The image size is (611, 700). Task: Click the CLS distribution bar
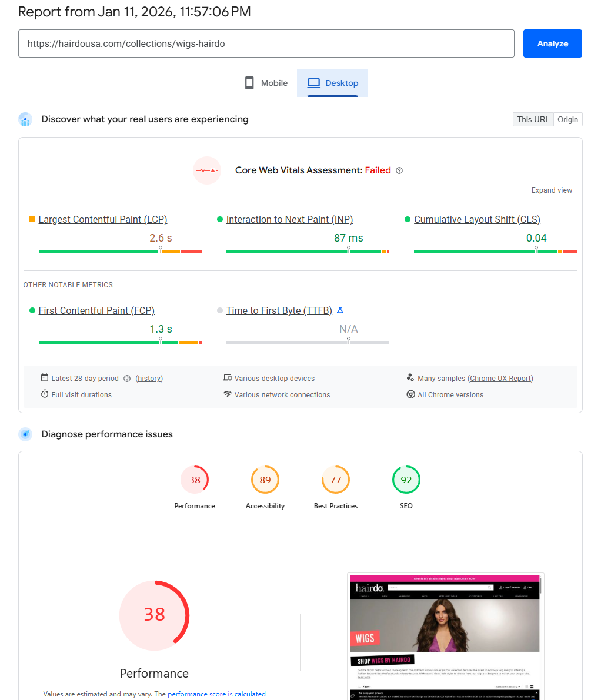click(x=496, y=252)
